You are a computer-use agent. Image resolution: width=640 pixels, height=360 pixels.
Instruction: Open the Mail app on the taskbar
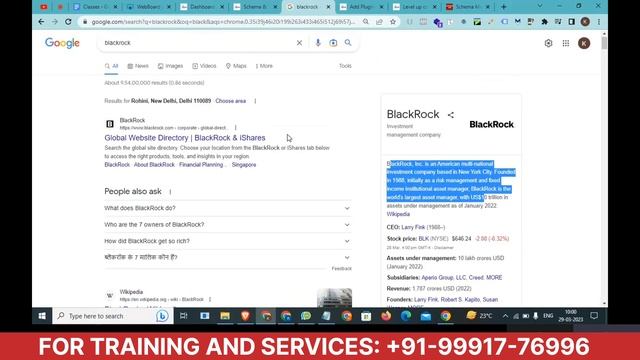coord(426,316)
